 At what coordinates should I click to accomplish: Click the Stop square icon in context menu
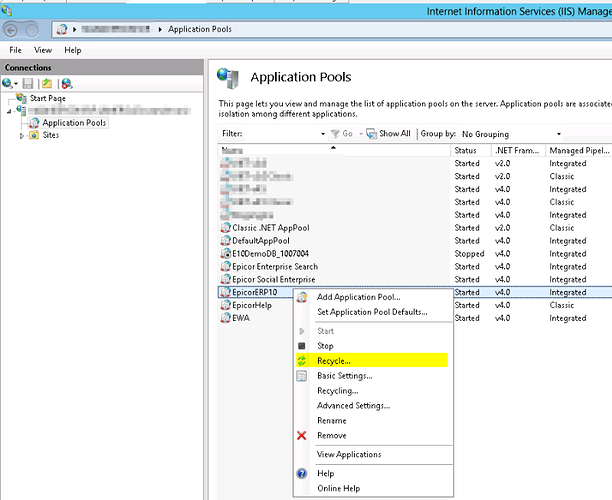pos(302,346)
